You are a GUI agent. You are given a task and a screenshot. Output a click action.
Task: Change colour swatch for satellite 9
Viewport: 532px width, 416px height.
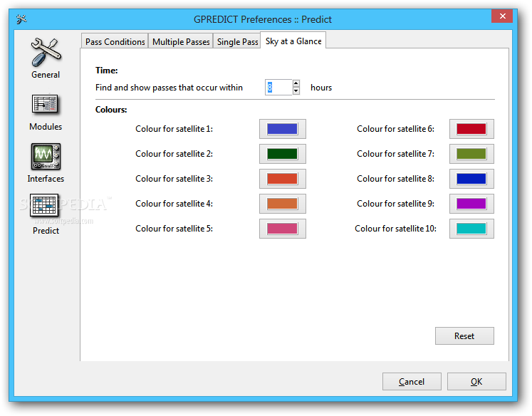point(471,204)
